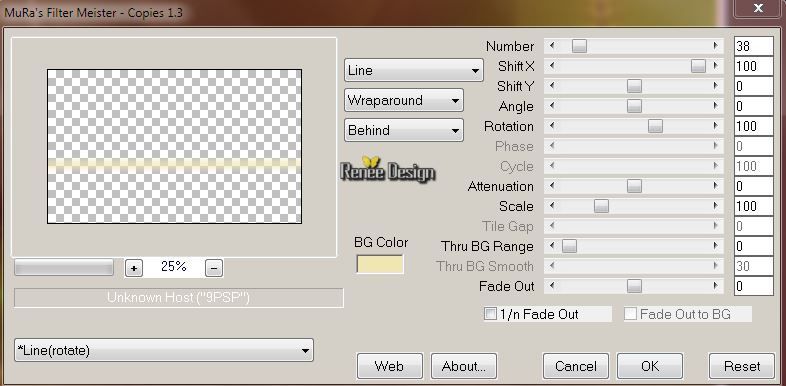Click the OK button
Viewport: 786px width, 386px height.
(x=650, y=366)
